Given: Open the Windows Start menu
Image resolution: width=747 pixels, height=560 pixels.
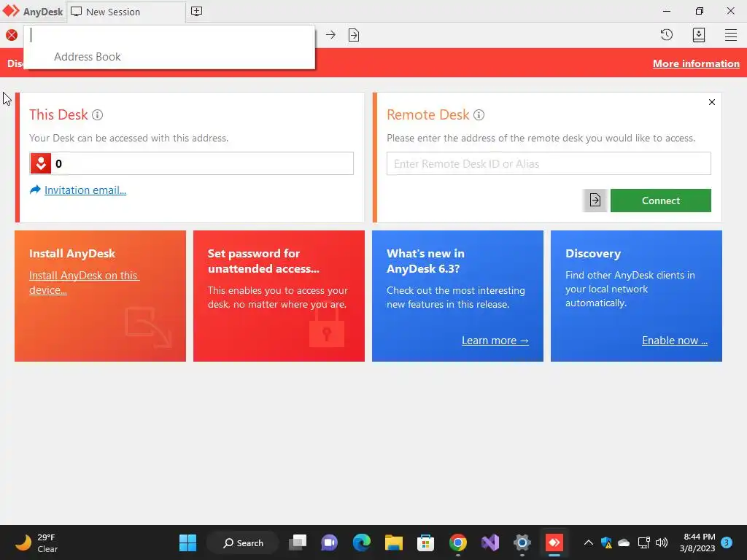Looking at the screenshot, I should tap(187, 542).
